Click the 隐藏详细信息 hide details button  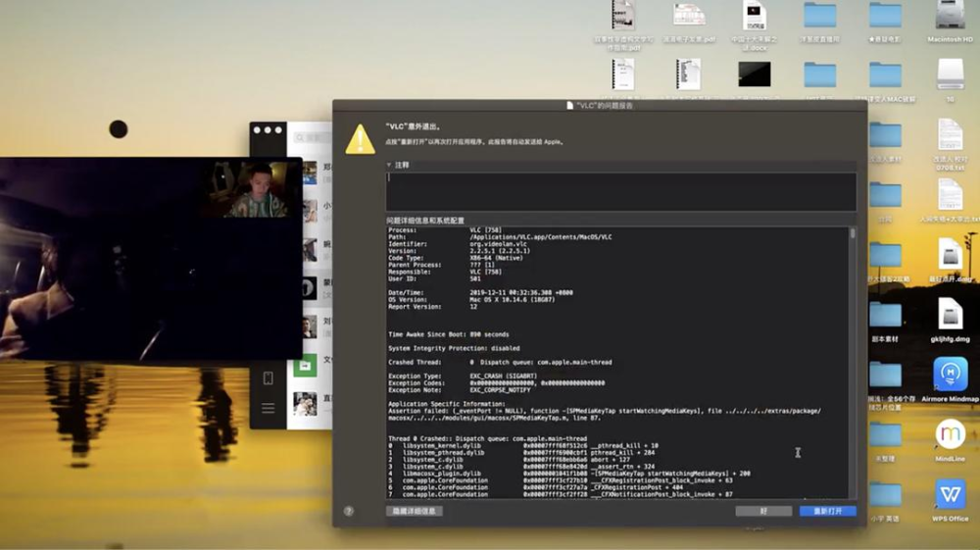[x=415, y=511]
